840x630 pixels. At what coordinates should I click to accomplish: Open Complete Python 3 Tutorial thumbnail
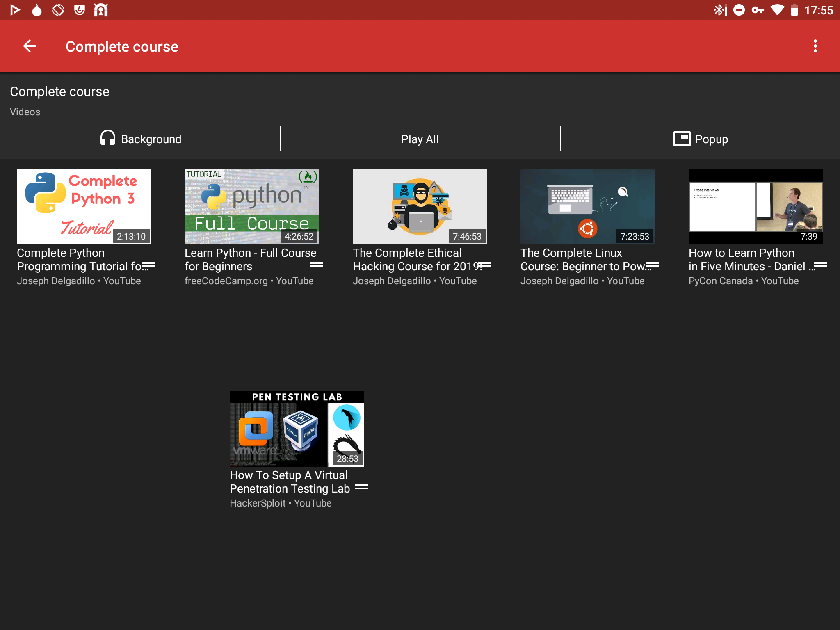[x=84, y=206]
